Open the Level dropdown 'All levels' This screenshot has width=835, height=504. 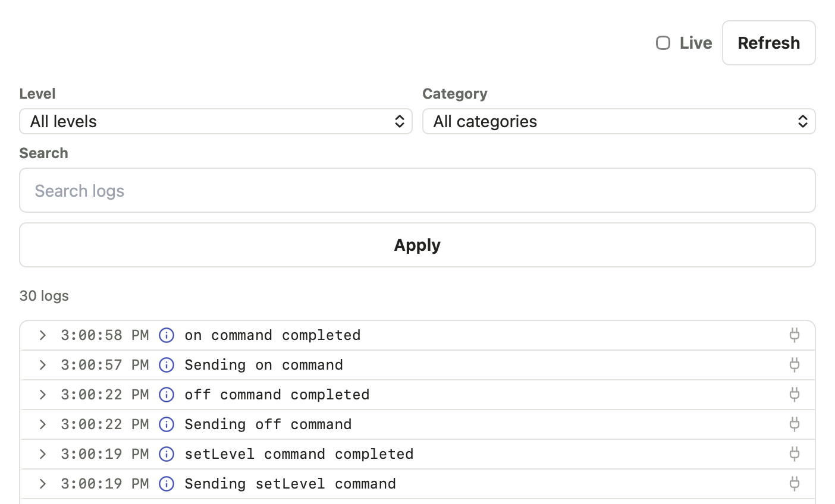216,121
